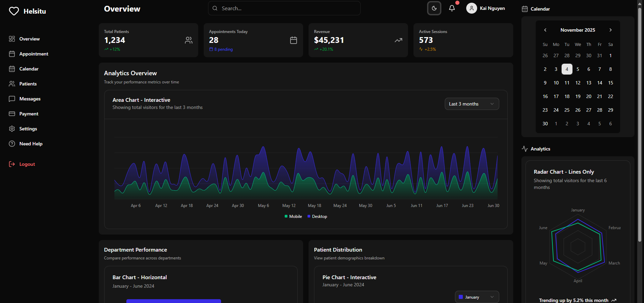Click the Revenue value $45,231

click(329, 40)
